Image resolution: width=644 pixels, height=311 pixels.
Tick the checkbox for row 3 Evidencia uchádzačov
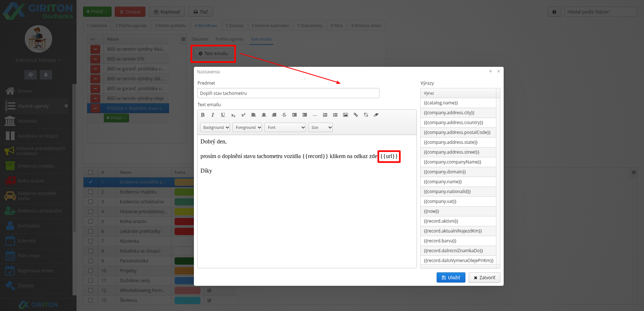(90, 201)
